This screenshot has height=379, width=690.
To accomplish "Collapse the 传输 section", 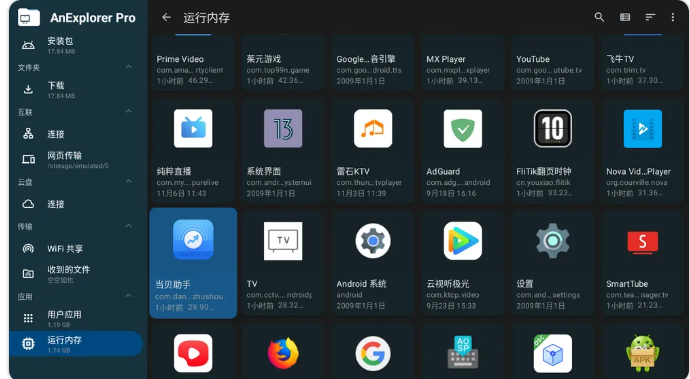I will point(128,226).
